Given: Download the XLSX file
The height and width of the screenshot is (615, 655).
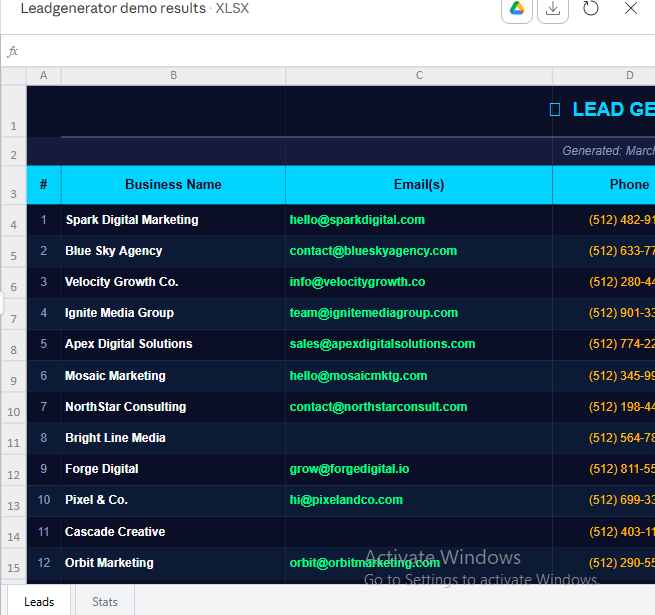Looking at the screenshot, I should pos(553,9).
